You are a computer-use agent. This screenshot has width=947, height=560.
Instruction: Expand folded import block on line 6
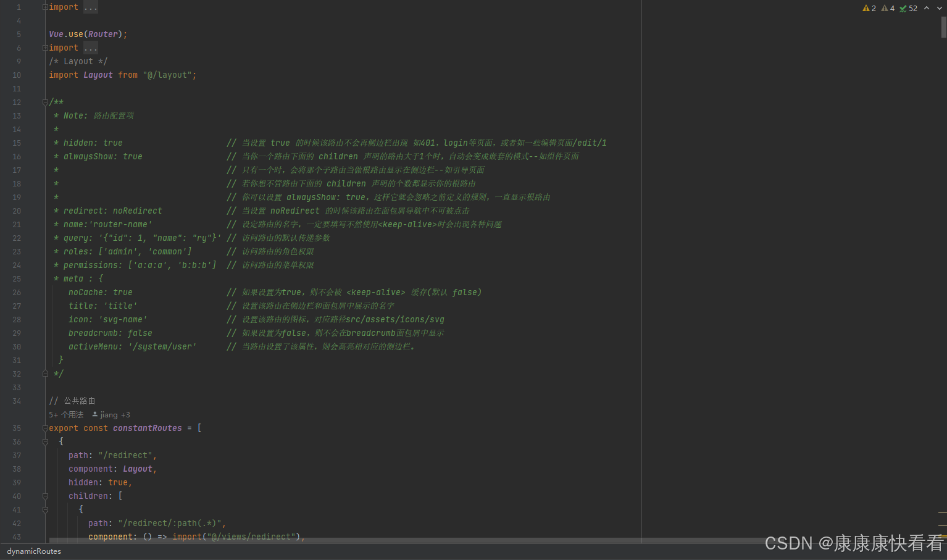[x=45, y=48]
